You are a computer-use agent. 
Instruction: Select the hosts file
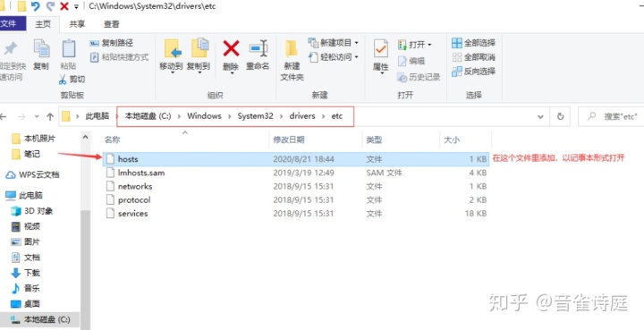(x=296, y=159)
